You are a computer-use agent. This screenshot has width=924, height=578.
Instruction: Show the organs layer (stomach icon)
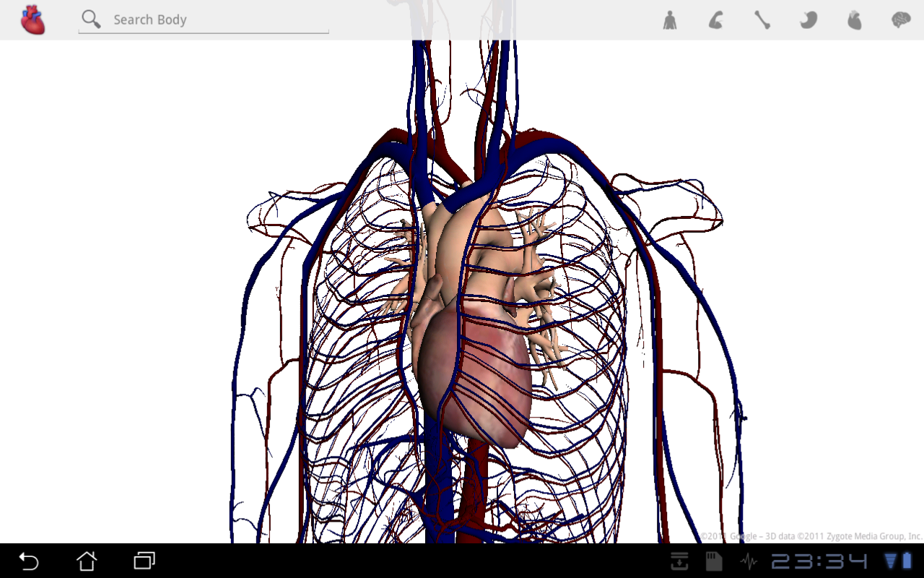pyautogui.click(x=808, y=20)
